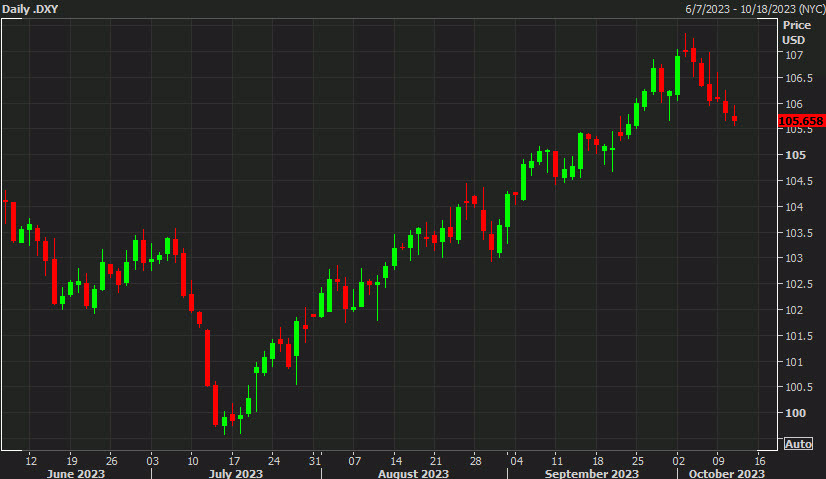Select the 106 price axis label
This screenshot has height=479, width=826.
click(x=794, y=104)
